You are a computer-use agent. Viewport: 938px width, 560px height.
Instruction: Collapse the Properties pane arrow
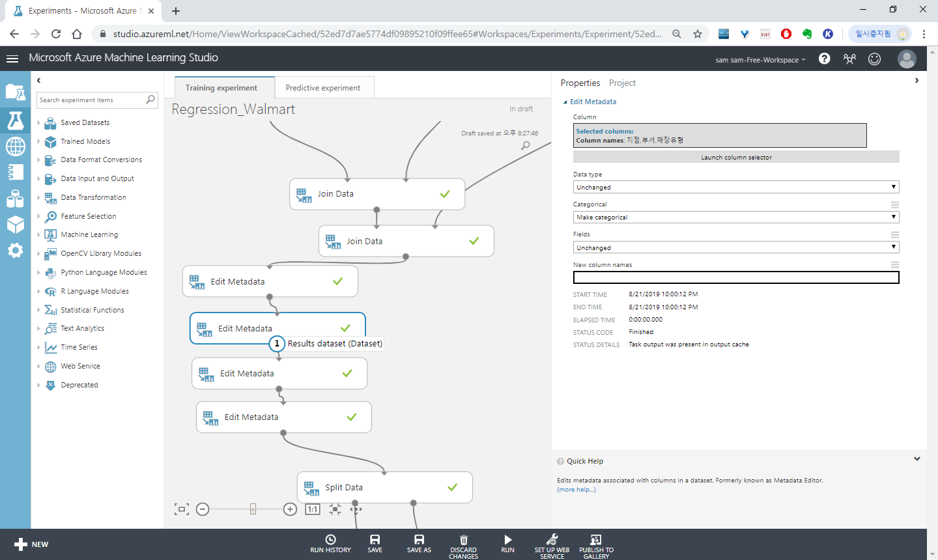917,81
